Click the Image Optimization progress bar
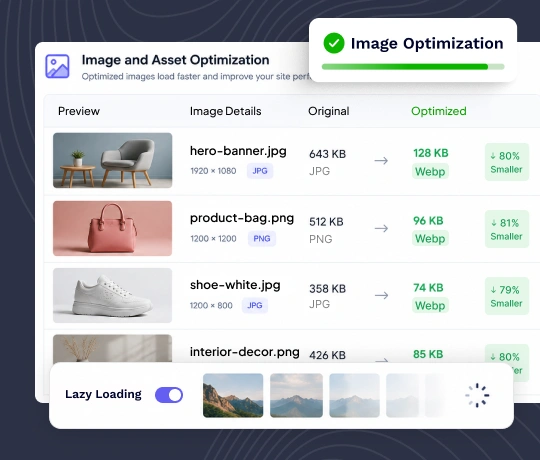The width and height of the screenshot is (540, 460). 413,67
